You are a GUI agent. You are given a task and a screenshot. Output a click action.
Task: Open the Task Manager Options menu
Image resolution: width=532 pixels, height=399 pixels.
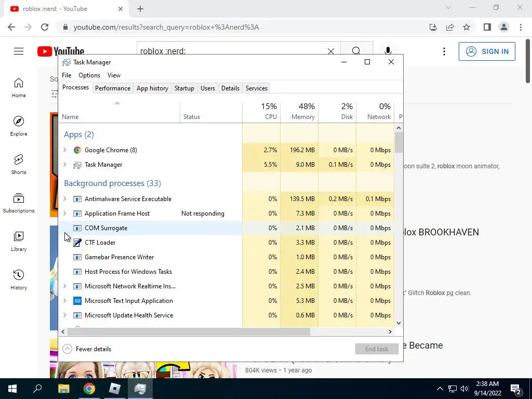coord(89,75)
